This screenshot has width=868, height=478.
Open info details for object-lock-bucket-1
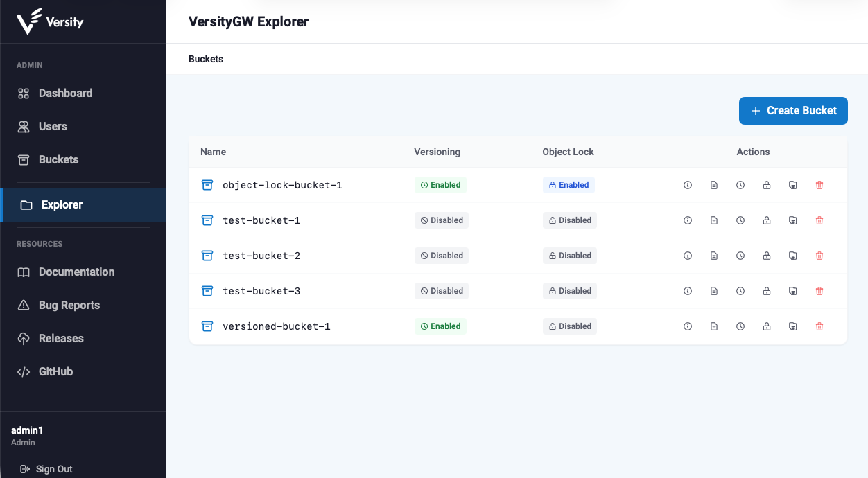pos(688,185)
